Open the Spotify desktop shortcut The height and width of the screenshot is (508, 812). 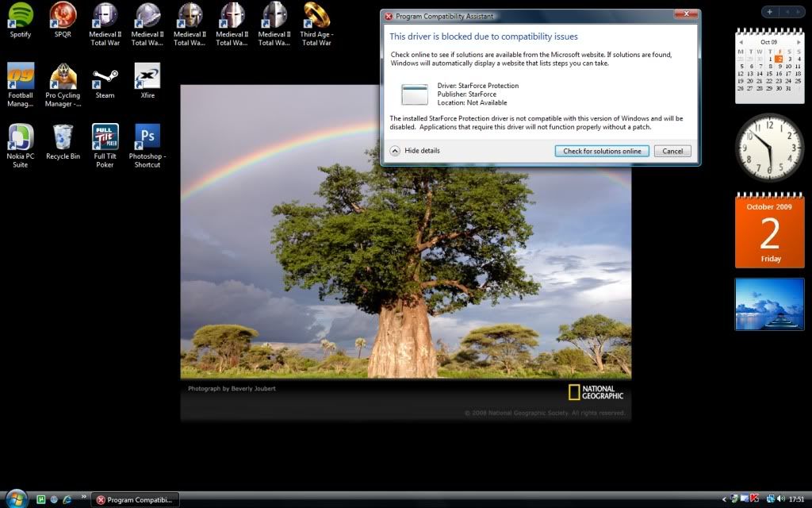[x=20, y=20]
